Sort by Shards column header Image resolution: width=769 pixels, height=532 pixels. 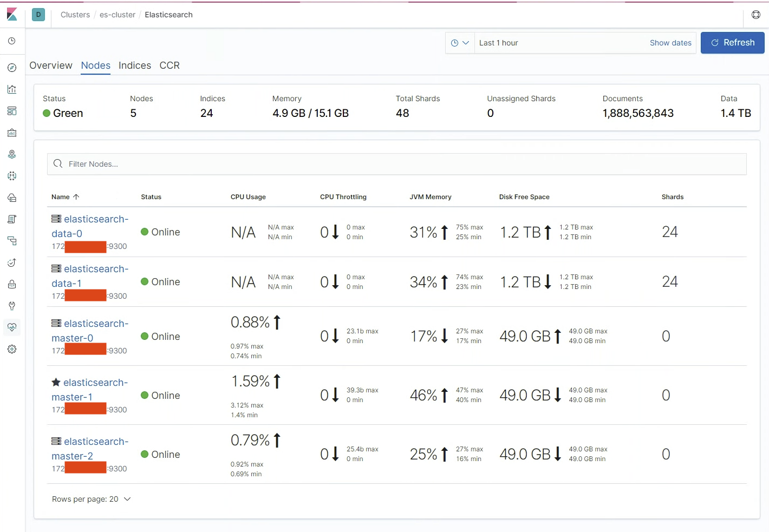[673, 197]
